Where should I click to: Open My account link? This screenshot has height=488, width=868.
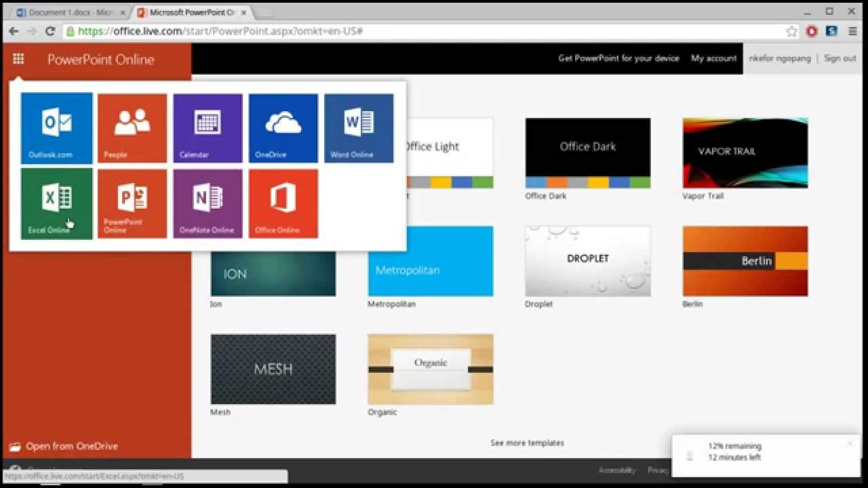point(713,58)
